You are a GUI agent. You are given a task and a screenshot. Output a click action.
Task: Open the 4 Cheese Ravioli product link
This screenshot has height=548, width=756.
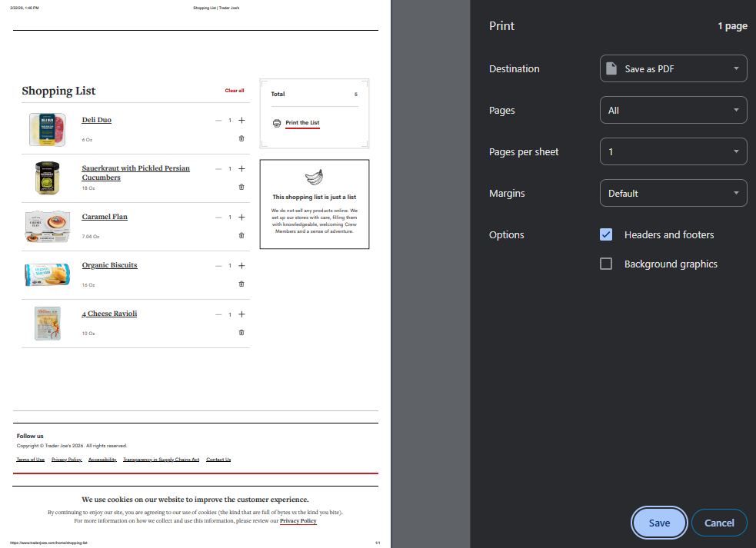click(x=109, y=314)
